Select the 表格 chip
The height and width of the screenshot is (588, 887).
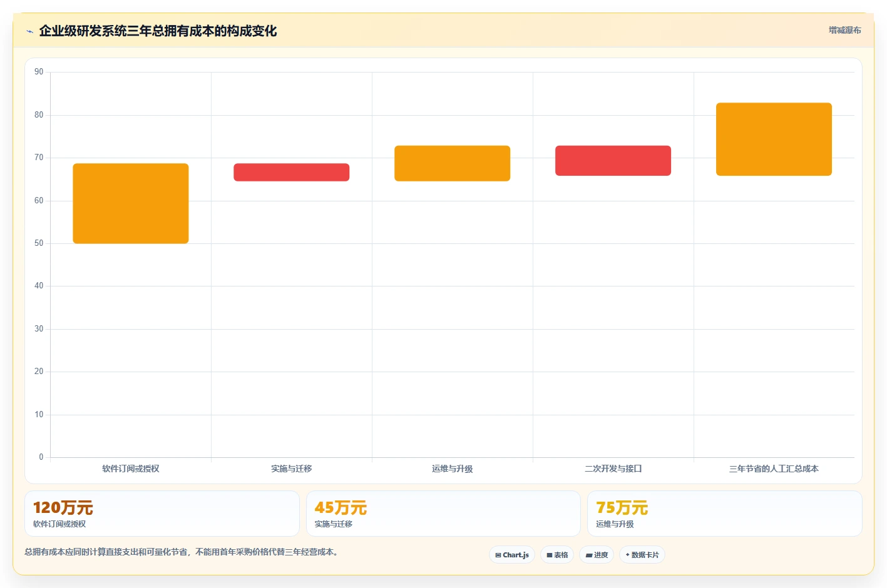point(557,555)
